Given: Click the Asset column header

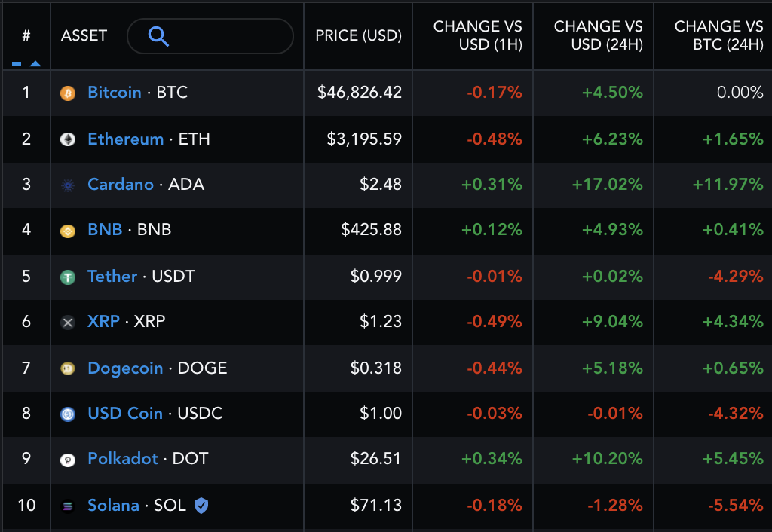Looking at the screenshot, I should (84, 36).
